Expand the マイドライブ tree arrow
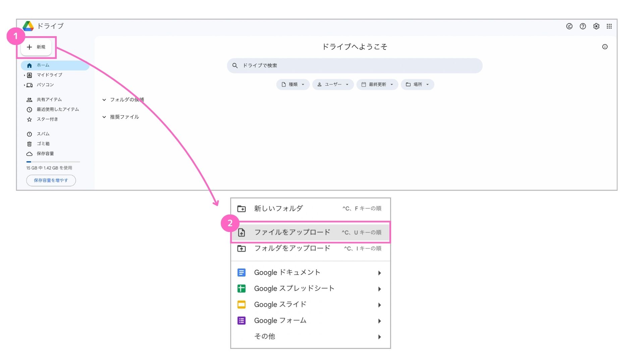Viewport: 644px width, 362px height. point(24,75)
